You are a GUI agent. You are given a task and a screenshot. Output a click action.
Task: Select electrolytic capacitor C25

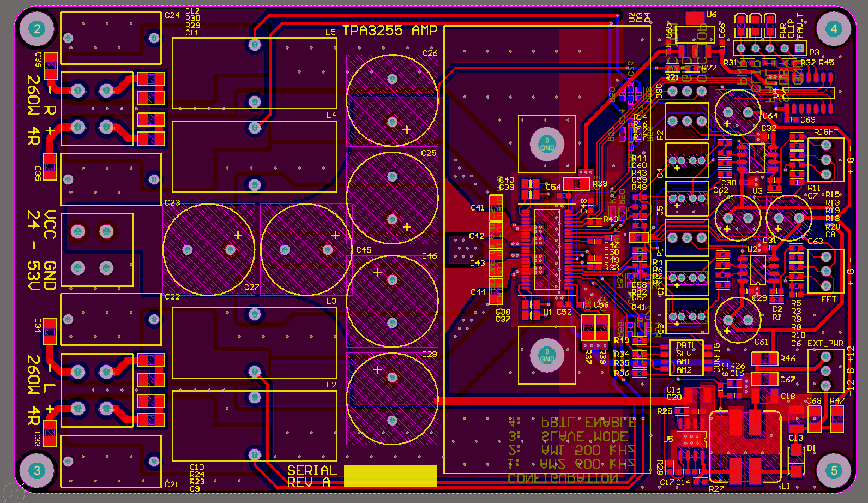tap(392, 198)
